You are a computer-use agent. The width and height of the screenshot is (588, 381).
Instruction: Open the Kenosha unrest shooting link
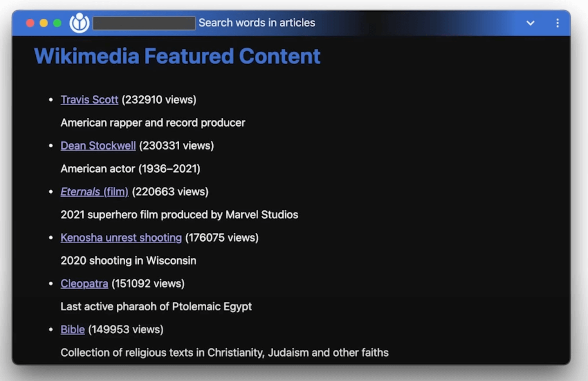121,237
